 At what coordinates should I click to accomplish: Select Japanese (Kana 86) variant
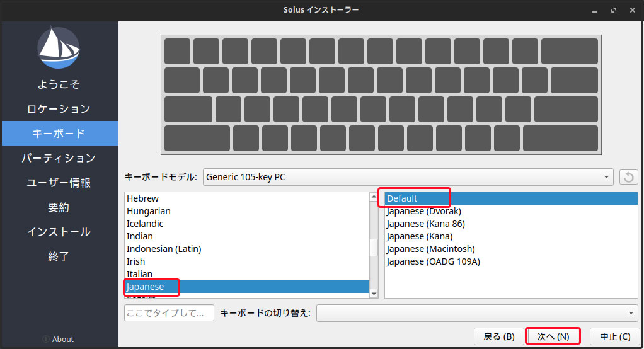click(x=426, y=224)
